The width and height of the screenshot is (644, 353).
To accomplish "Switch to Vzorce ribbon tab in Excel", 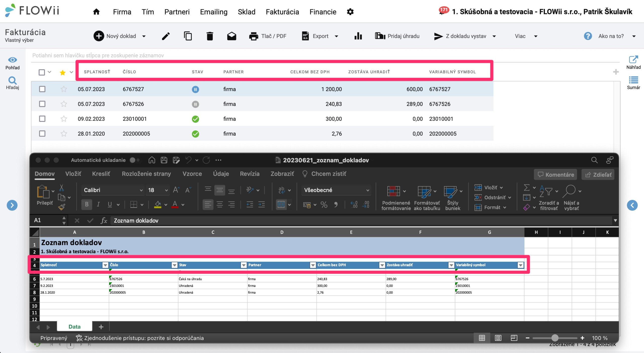I will point(192,174).
